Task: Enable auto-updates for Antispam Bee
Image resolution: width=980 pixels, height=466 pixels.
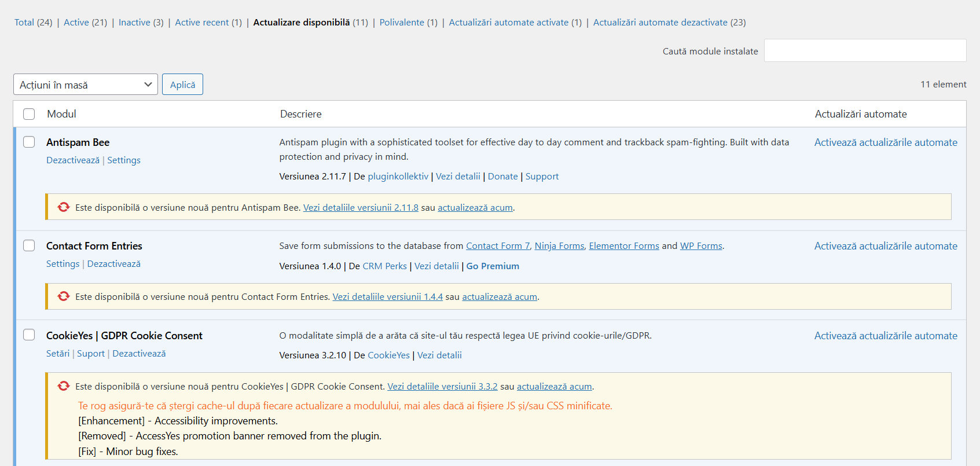Action: [886, 142]
